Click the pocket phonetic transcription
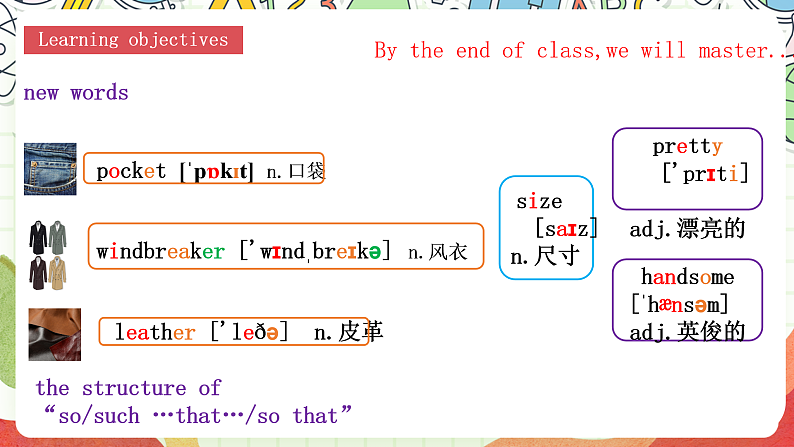Viewport: 794px width, 447px height. [216, 172]
